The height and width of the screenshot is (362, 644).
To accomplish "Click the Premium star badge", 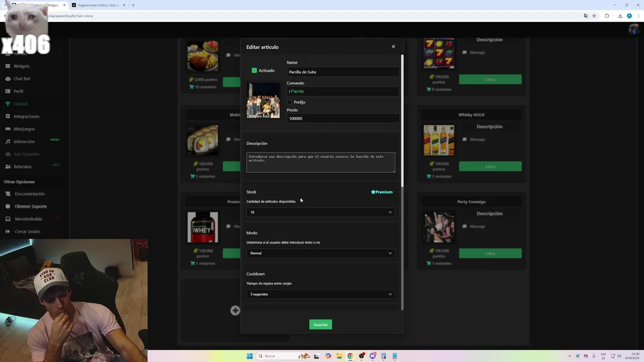I will pyautogui.click(x=381, y=192).
